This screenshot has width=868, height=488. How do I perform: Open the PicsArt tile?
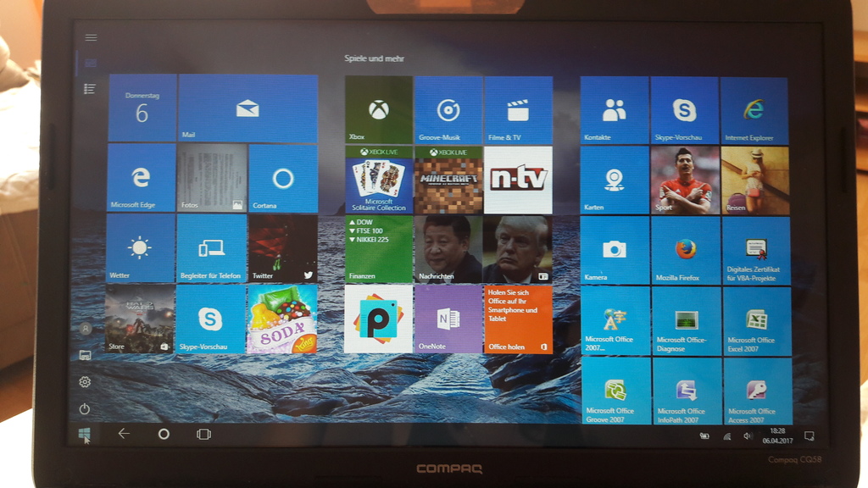(x=379, y=319)
